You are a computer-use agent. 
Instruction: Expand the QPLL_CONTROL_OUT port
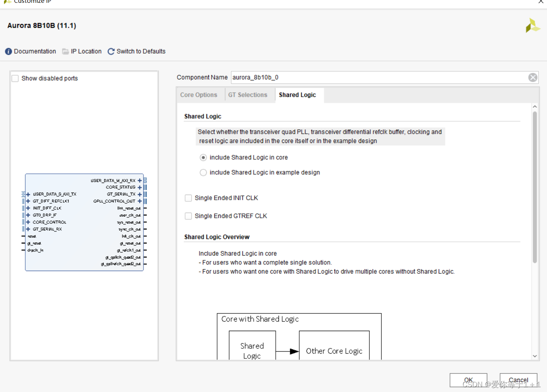[x=139, y=201]
